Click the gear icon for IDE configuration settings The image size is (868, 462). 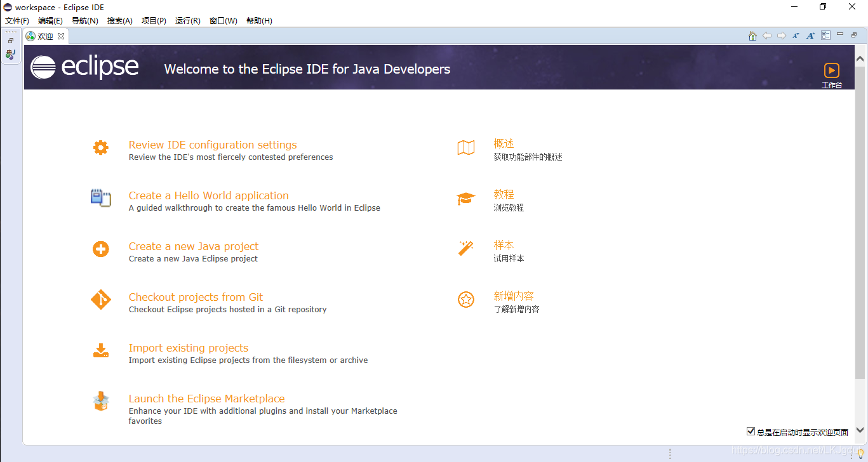point(100,148)
